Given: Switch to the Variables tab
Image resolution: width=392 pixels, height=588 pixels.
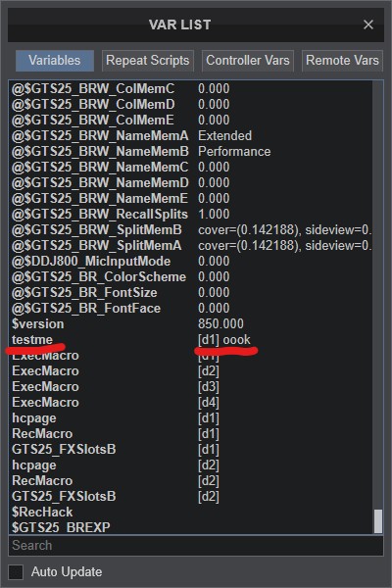Looking at the screenshot, I should click(55, 61).
